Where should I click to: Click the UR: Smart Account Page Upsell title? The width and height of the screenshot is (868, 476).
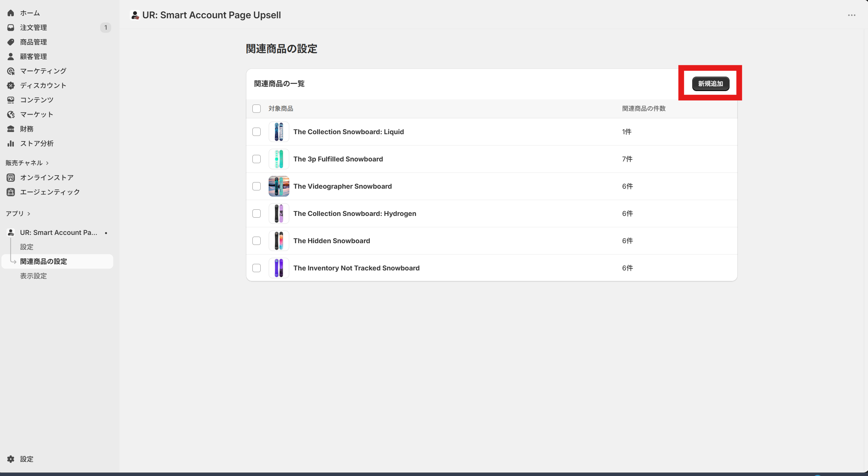(211, 15)
